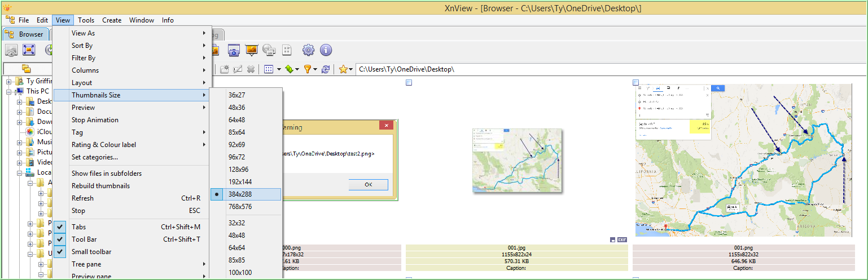Click the favorites star icon
Screen dimensions: 868x280
[343, 69]
